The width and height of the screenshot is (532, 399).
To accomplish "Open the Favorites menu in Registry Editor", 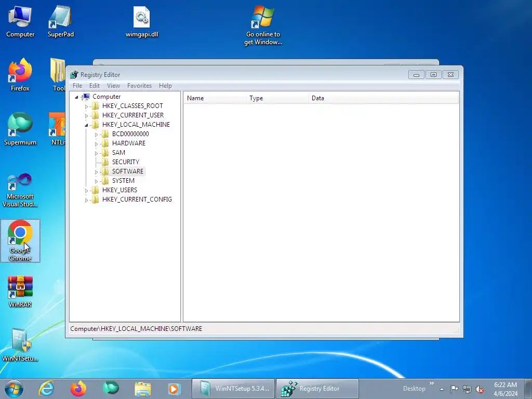I will click(139, 86).
